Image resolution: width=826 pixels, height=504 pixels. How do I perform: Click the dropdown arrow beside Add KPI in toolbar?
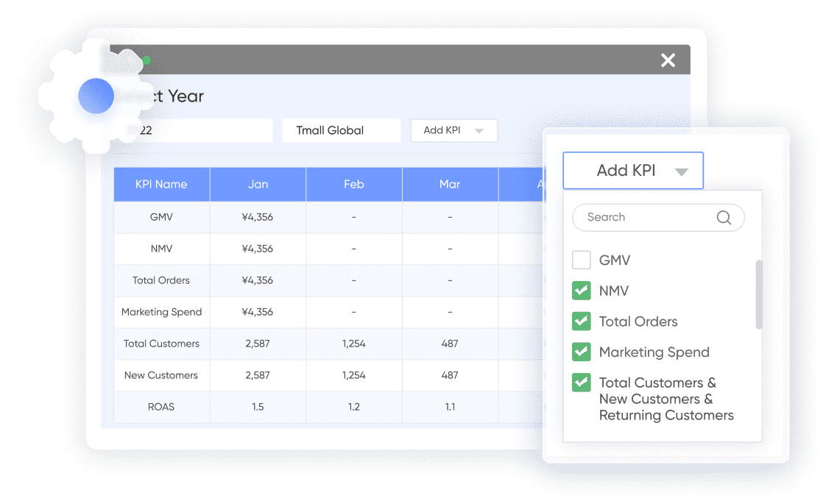pyautogui.click(x=479, y=130)
